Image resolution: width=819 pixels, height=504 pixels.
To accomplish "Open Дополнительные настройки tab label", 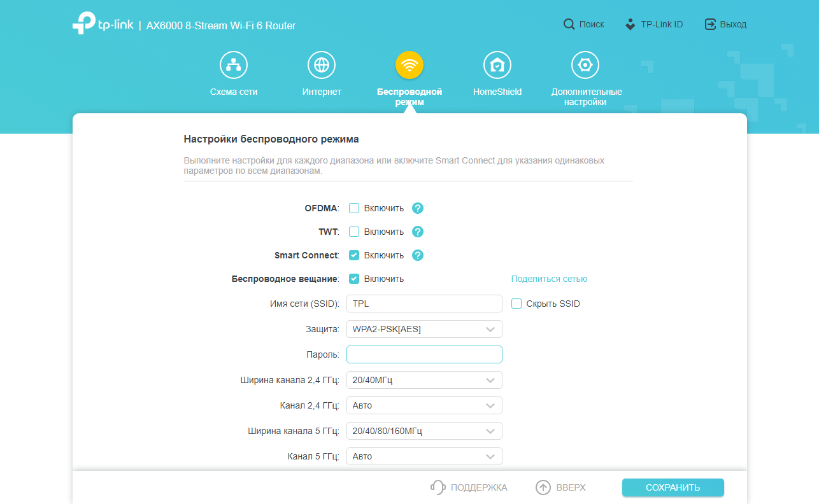I will (x=587, y=97).
